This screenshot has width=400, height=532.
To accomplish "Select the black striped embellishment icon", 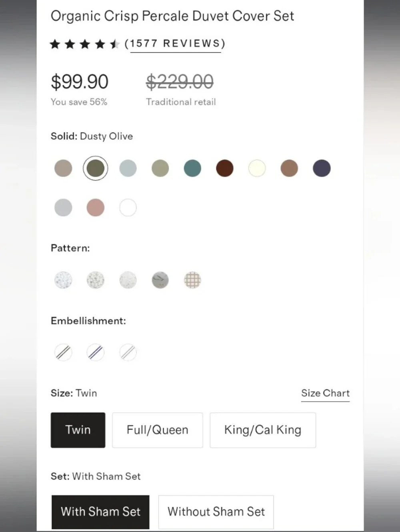I will tap(63, 353).
